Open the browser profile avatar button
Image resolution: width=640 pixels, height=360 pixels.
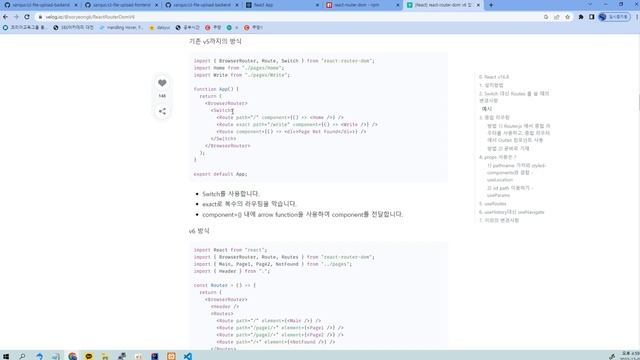pyautogui.click(x=614, y=17)
